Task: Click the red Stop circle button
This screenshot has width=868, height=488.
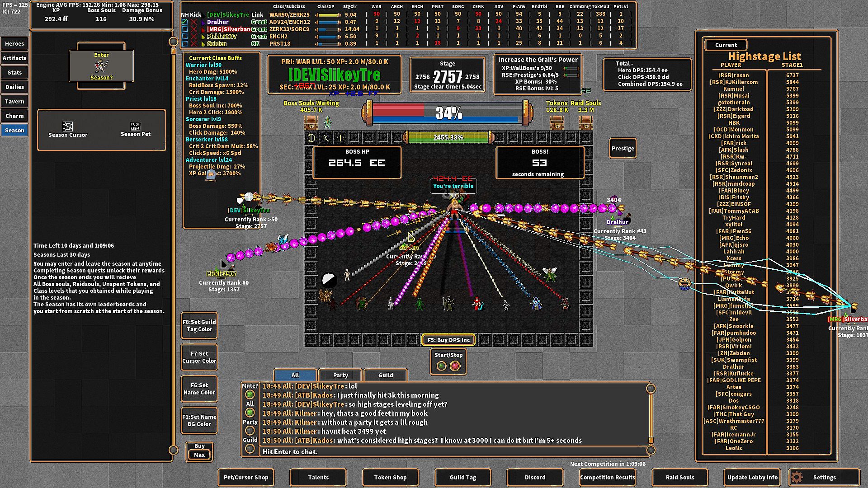Action: (x=455, y=366)
